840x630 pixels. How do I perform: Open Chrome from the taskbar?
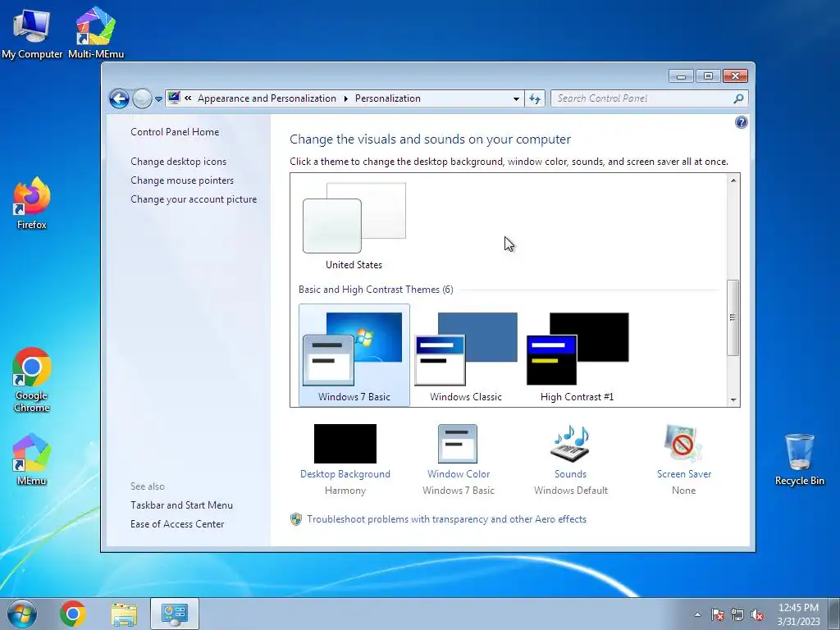coord(73,614)
